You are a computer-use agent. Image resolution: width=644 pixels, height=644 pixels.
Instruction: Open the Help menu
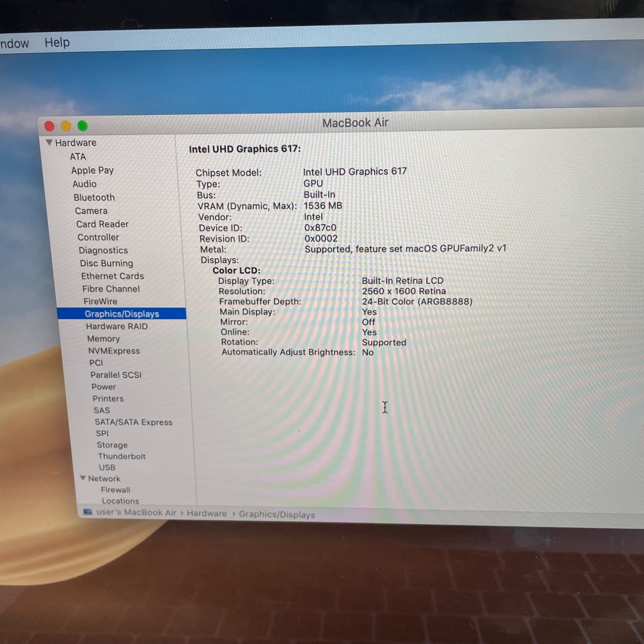coord(57,43)
